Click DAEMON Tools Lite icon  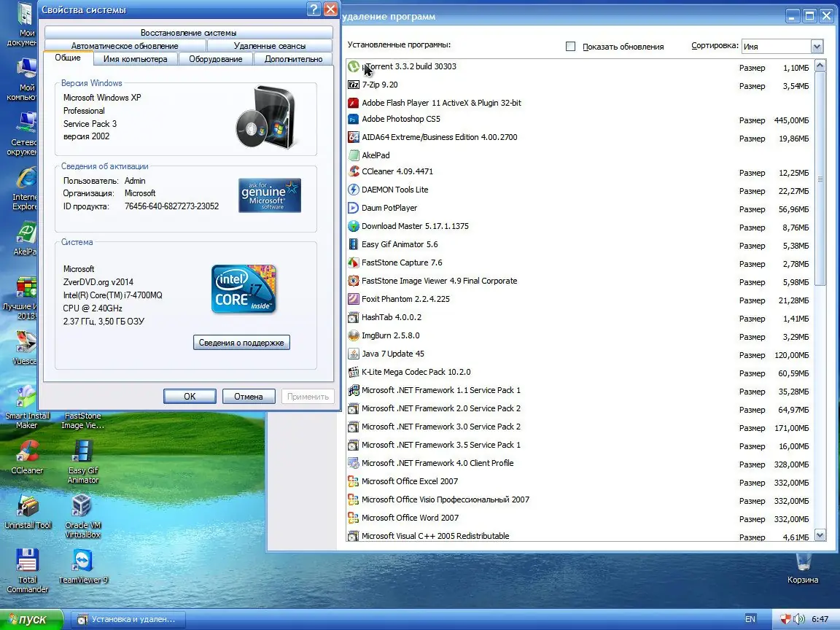pyautogui.click(x=353, y=190)
